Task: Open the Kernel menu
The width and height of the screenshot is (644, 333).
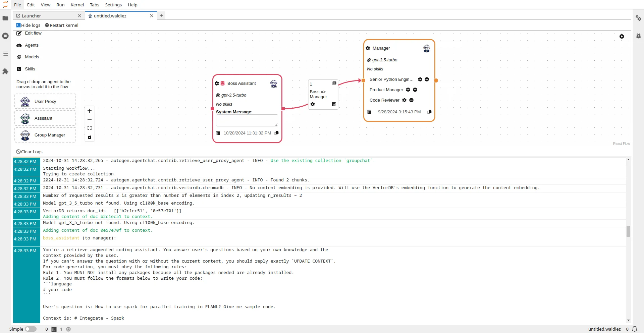Action: (77, 5)
